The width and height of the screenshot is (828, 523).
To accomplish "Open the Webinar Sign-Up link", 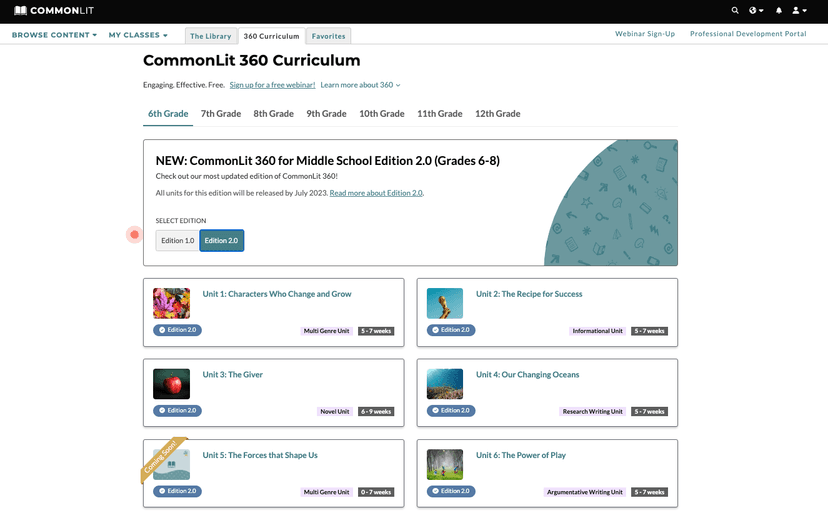I will pyautogui.click(x=645, y=34).
